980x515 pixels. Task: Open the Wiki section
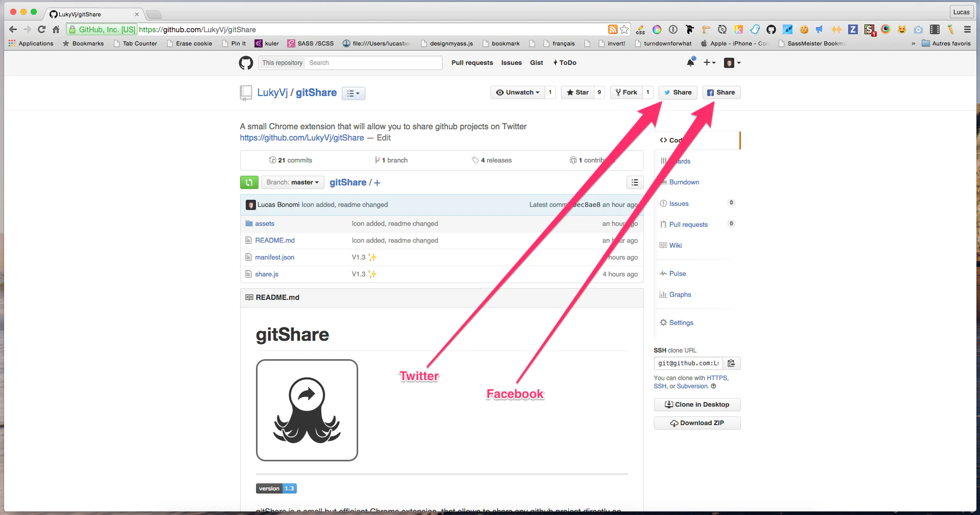point(675,245)
